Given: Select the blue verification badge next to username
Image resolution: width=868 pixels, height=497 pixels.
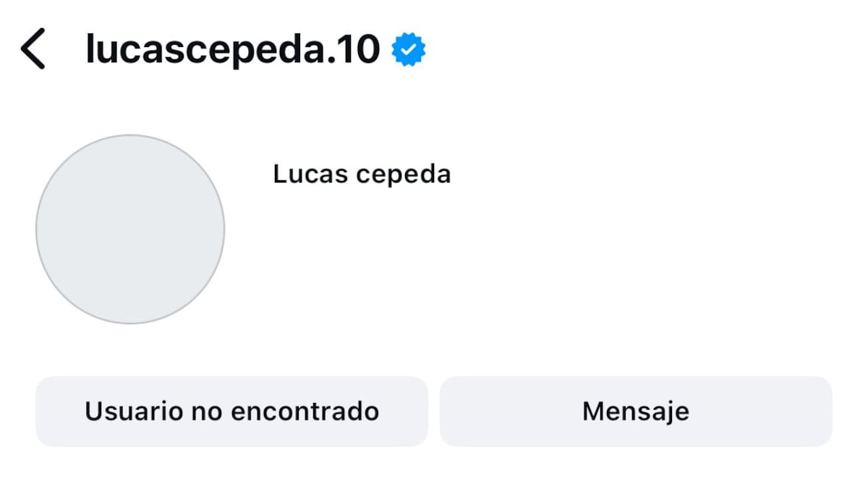Looking at the screenshot, I should (x=407, y=48).
